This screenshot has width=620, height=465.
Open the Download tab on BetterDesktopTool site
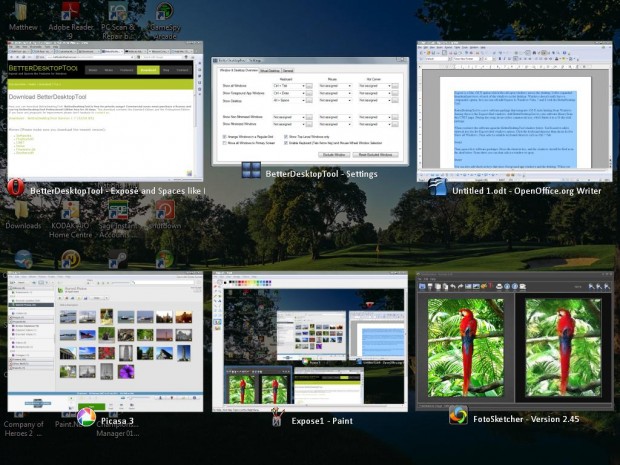pyautogui.click(x=148, y=70)
